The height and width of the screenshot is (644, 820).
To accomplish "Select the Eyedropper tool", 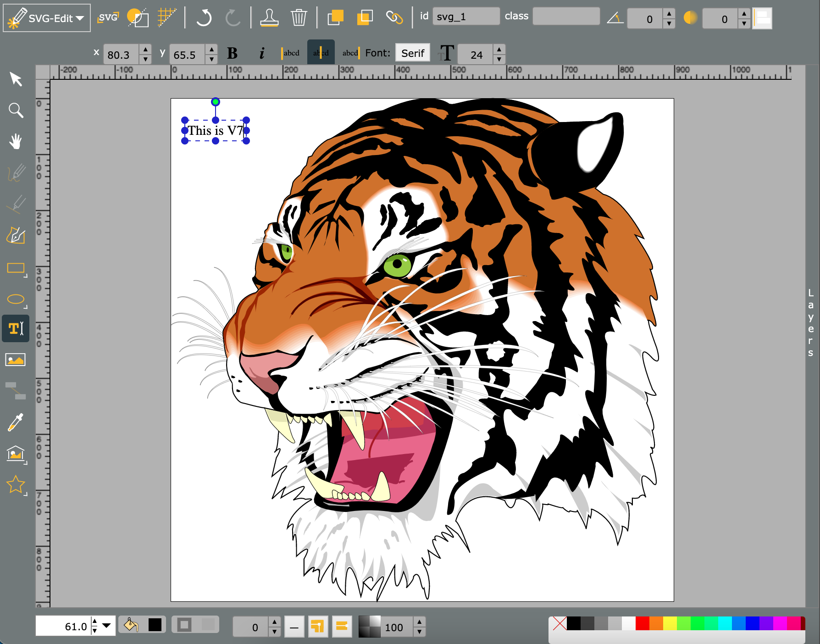I will (x=16, y=422).
